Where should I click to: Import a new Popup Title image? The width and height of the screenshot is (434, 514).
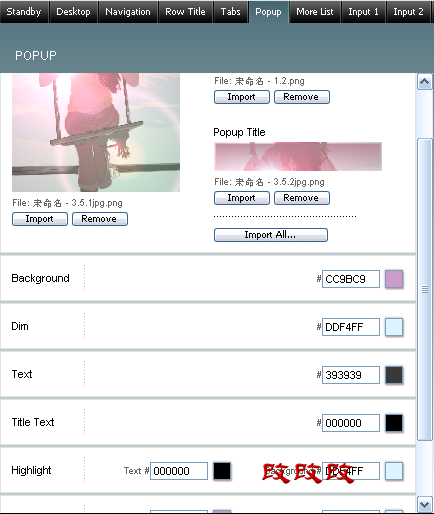click(242, 198)
